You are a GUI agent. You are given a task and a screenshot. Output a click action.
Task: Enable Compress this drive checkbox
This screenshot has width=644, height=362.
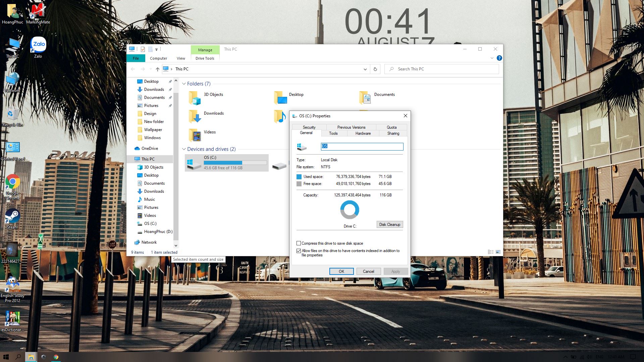tap(299, 243)
